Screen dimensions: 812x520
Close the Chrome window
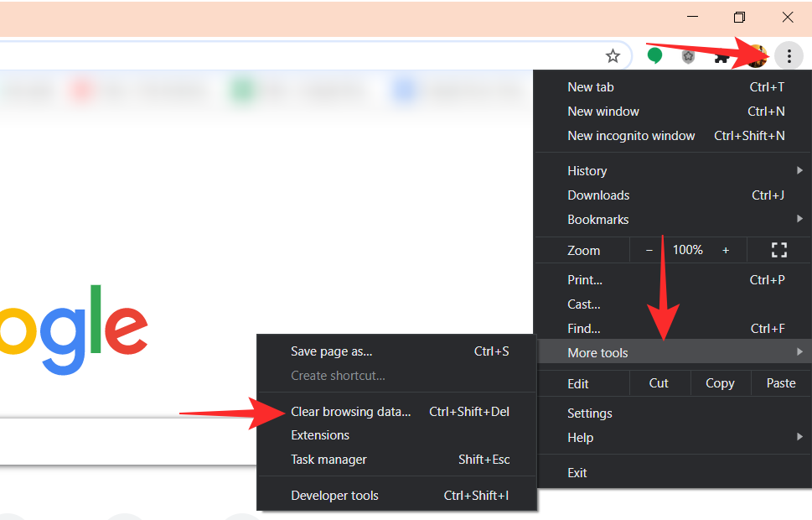pos(788,17)
